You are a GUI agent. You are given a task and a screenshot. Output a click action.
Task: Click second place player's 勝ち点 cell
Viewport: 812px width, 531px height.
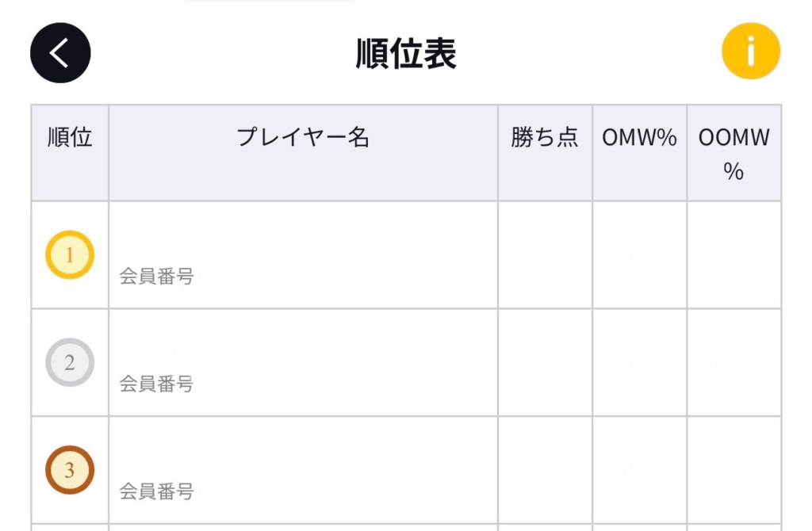coord(545,362)
